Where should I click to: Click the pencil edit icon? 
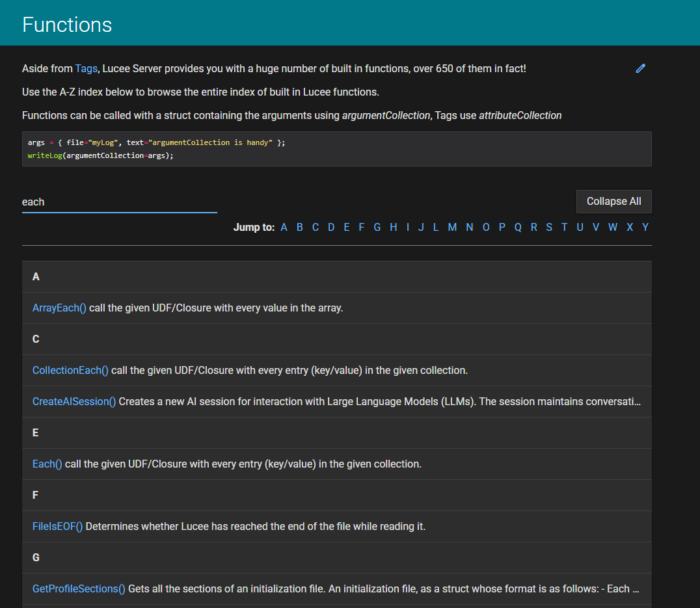[641, 68]
